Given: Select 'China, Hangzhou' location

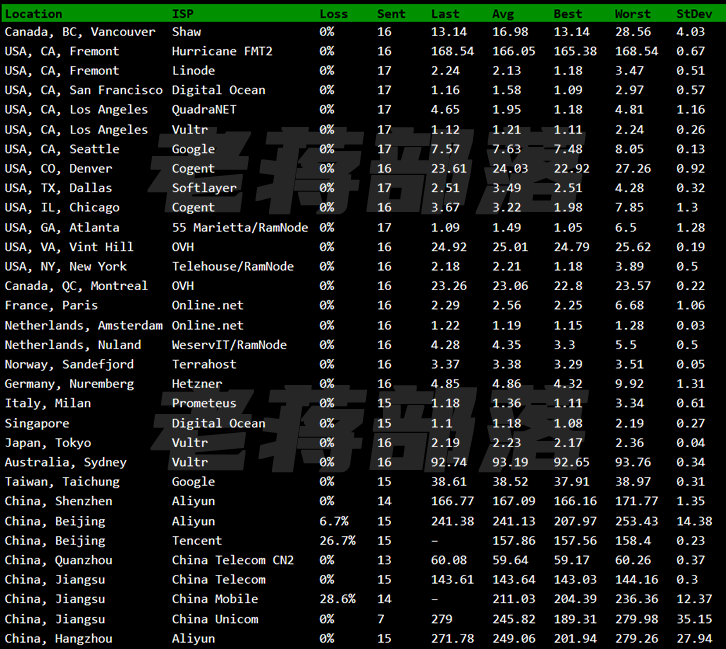Looking at the screenshot, I should click(58, 639).
